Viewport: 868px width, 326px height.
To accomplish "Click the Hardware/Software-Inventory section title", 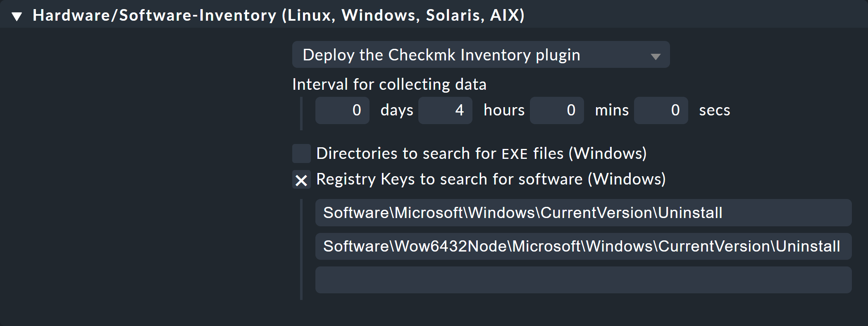I will [x=279, y=15].
